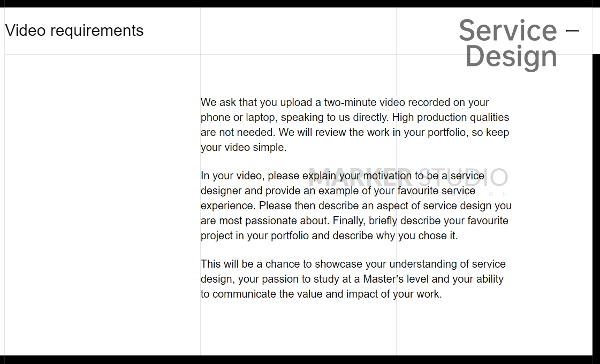The image size is (600, 364).
Task: Click the "Service Design" title
Action: tap(507, 43)
